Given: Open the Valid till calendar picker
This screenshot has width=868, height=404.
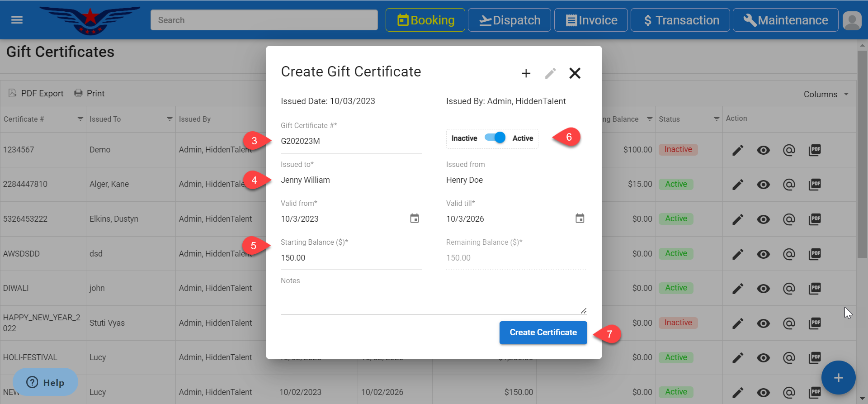Looking at the screenshot, I should pos(580,219).
